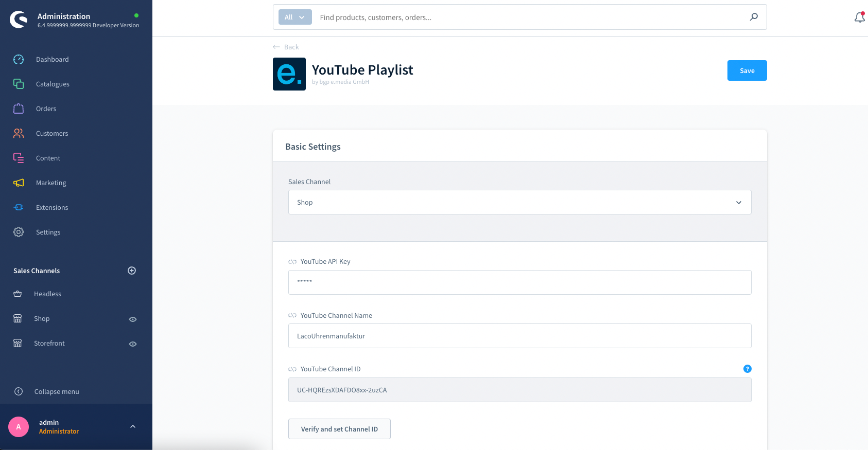This screenshot has width=868, height=450.
Task: Click the YouTube Channel ID field
Action: [519, 390]
